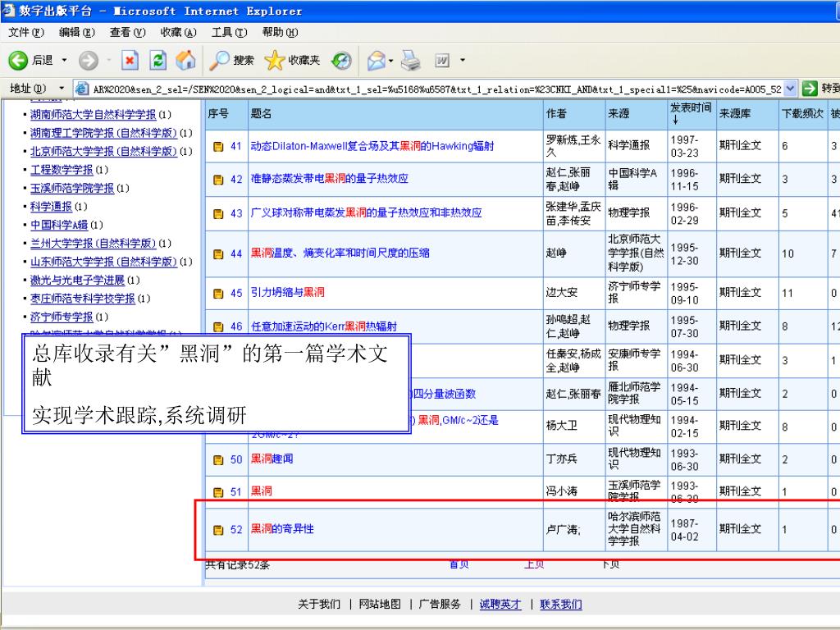Click inside the address URL field
Viewport: 840px width, 630px height.
[x=436, y=89]
